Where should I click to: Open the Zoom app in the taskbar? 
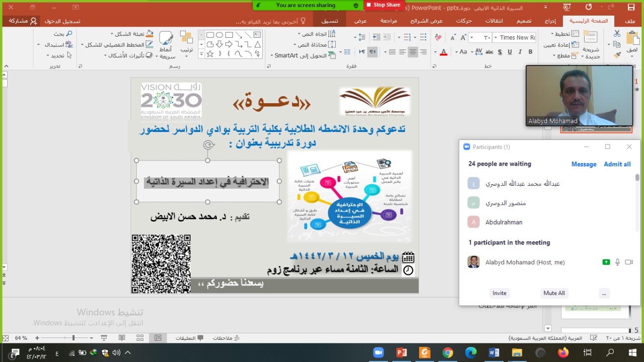pyautogui.click(x=377, y=352)
